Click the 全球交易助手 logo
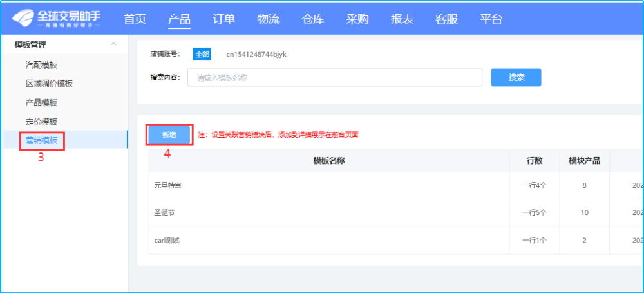The width and height of the screenshot is (644, 294). pyautogui.click(x=56, y=18)
